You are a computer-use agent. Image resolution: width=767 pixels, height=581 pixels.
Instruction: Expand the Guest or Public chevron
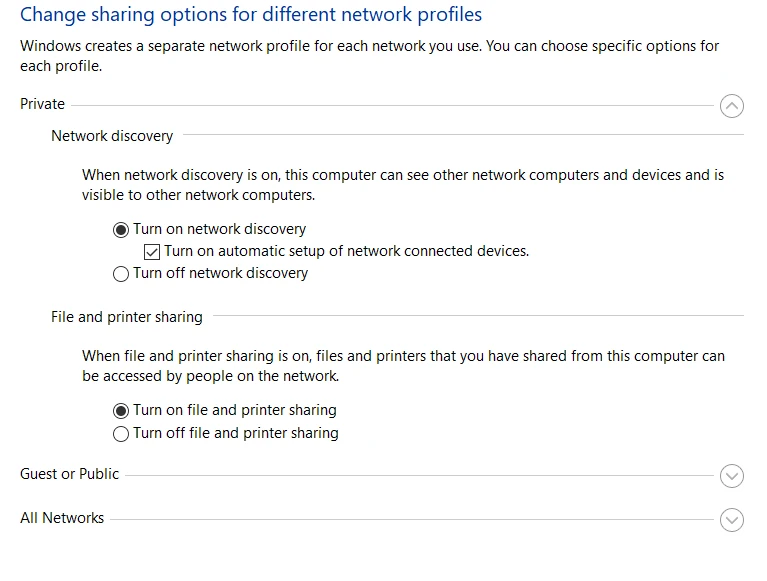[x=732, y=476]
